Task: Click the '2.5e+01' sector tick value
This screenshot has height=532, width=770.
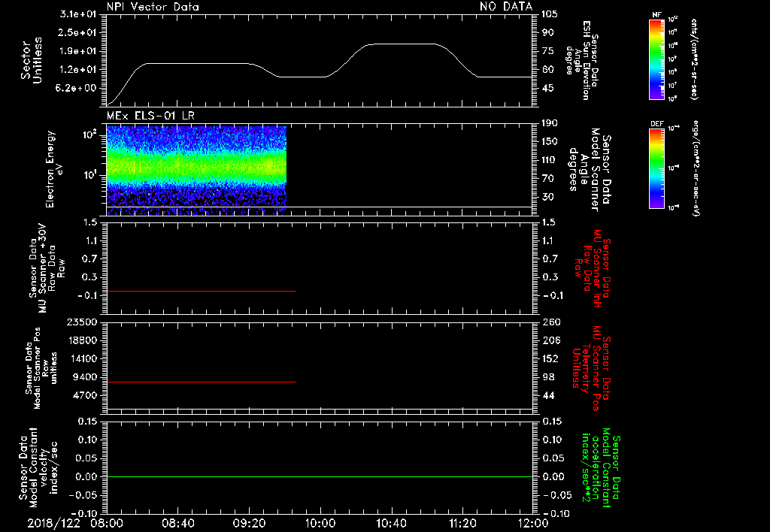Action: (x=78, y=33)
